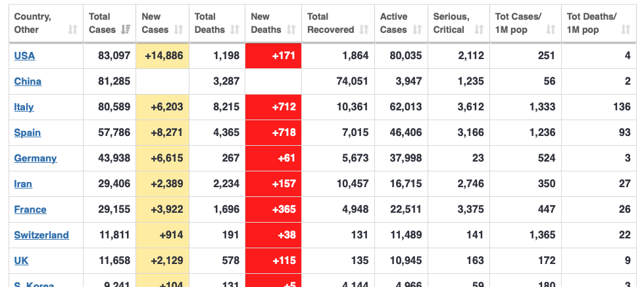Select France new cases cell +3,922
This screenshot has height=287, width=644.
coord(162,209)
